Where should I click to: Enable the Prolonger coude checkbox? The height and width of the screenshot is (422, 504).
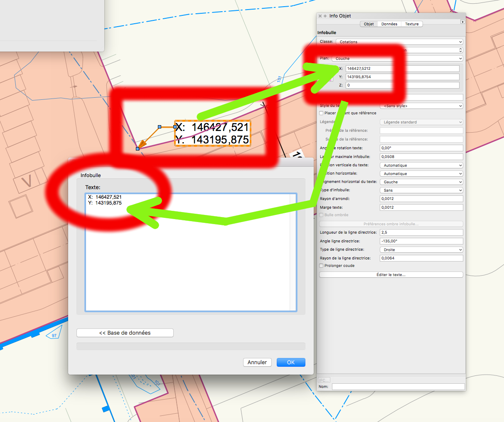click(x=321, y=266)
